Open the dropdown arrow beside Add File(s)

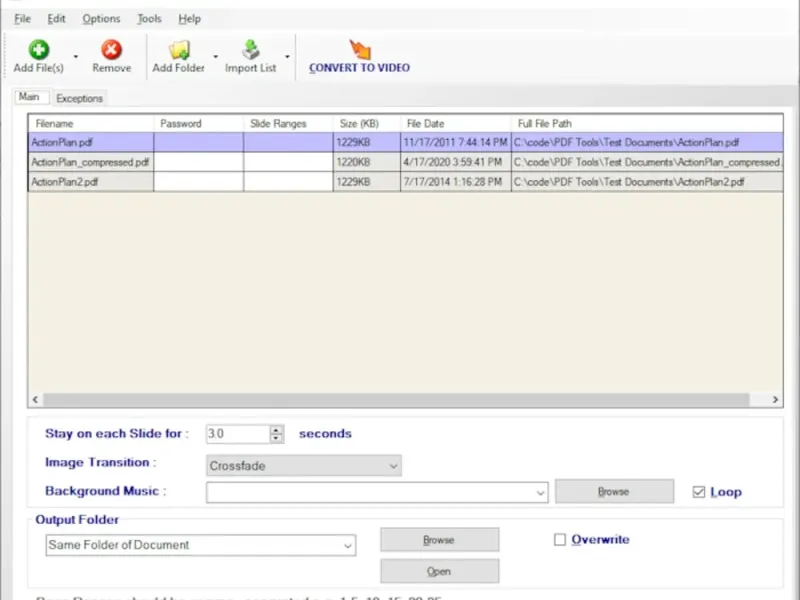tap(76, 56)
